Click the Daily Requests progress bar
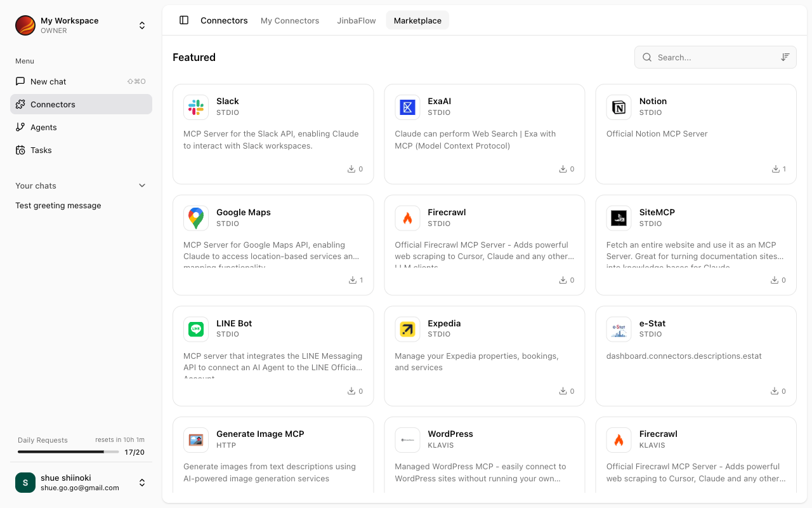This screenshot has height=508, width=812. coord(68,451)
